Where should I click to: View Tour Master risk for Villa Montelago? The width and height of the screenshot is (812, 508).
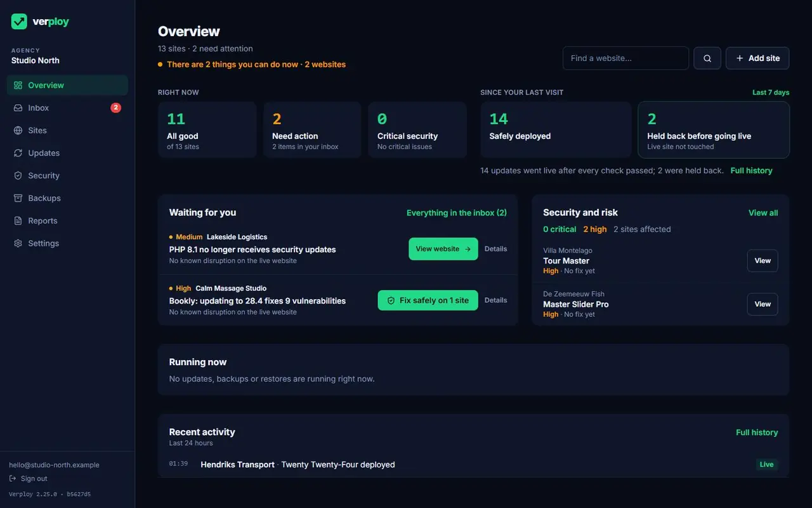click(x=763, y=261)
